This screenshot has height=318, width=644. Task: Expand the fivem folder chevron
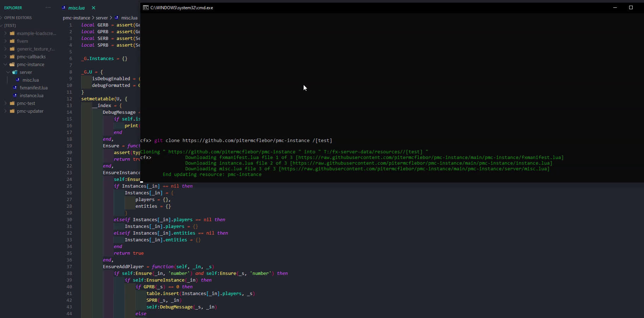[x=5, y=41]
